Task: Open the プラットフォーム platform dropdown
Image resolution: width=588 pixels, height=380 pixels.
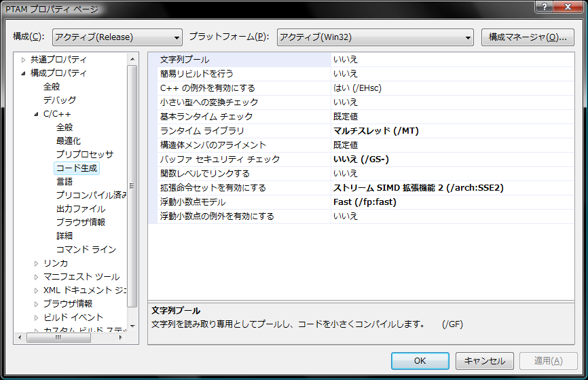Action: [375, 37]
